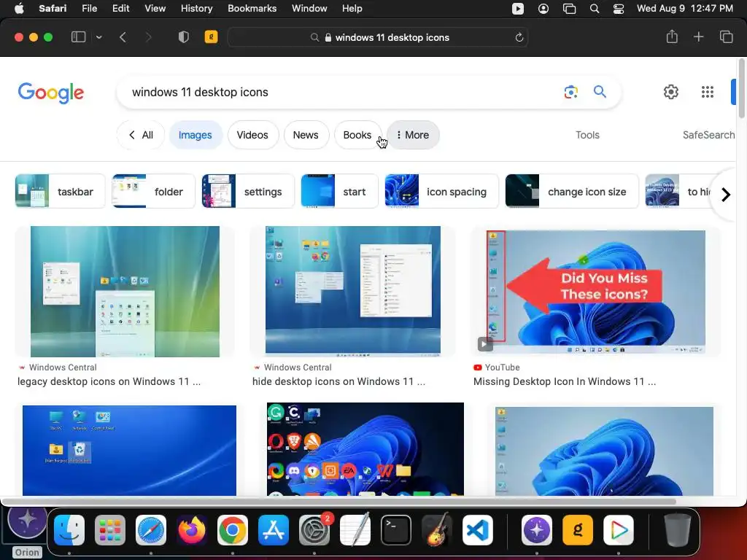Switch to the Books tab
The width and height of the screenshot is (747, 560).
357,135
